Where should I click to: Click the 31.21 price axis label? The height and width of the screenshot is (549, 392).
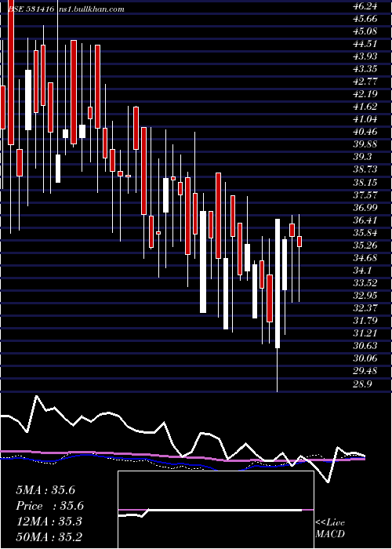365,333
